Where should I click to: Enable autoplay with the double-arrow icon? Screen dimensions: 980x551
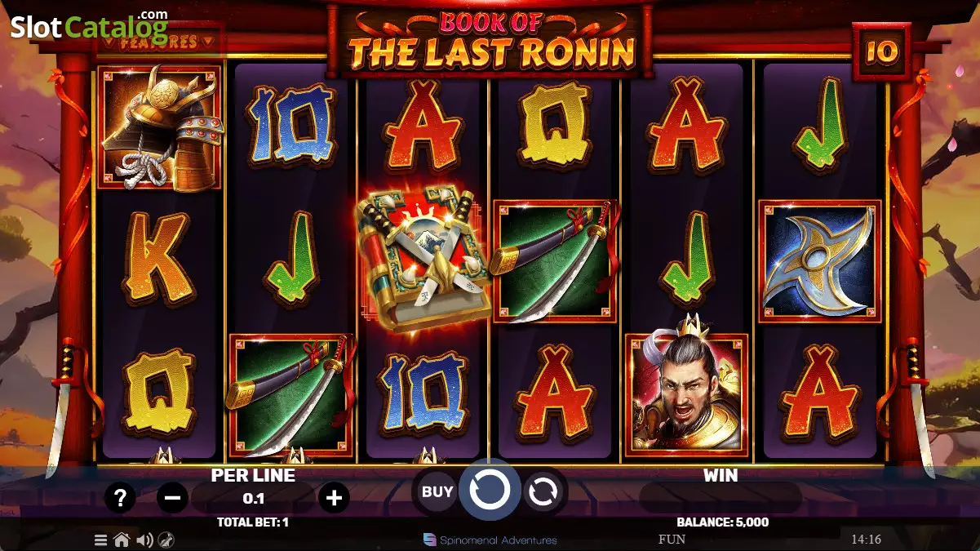coord(543,491)
